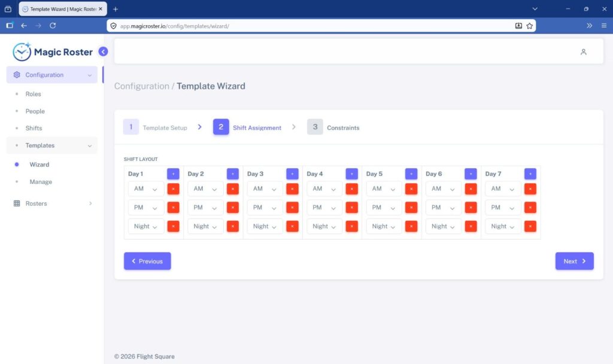Image resolution: width=613 pixels, height=364 pixels.
Task: Click the Previous button
Action: 147,261
